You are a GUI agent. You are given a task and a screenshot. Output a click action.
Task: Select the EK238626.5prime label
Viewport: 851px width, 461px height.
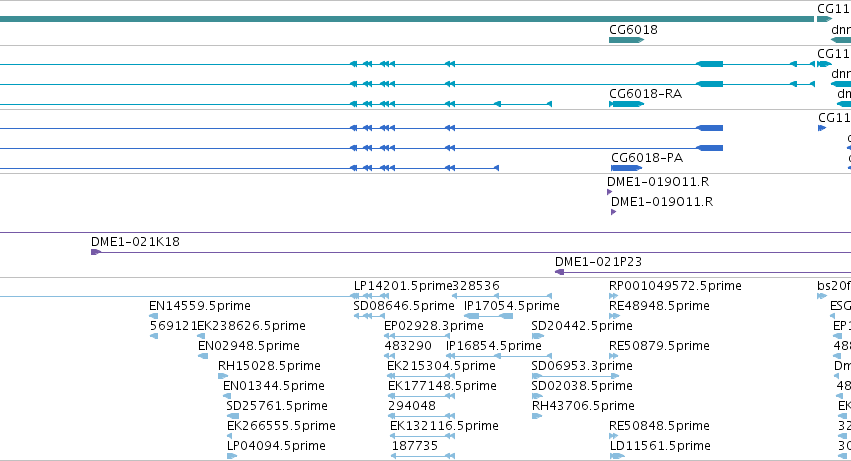coord(251,326)
